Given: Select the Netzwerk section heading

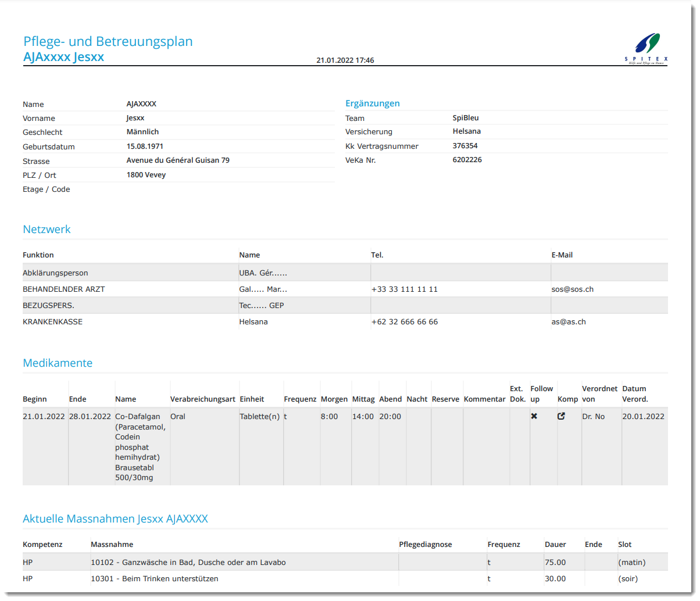Looking at the screenshot, I should click(x=47, y=230).
